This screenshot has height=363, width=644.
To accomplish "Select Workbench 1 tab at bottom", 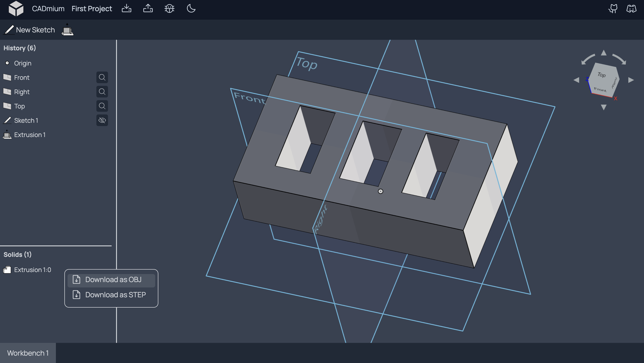I will 28,353.
